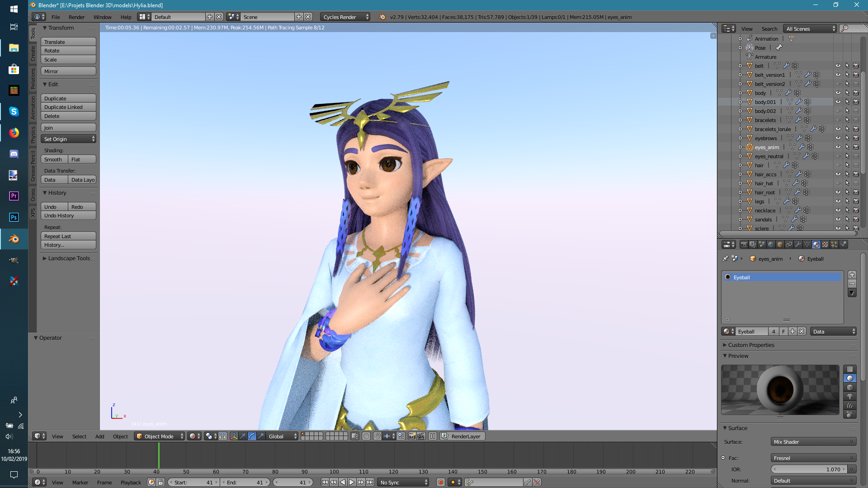The width and height of the screenshot is (868, 488).
Task: Open the Particles properties tab
Action: click(x=834, y=244)
